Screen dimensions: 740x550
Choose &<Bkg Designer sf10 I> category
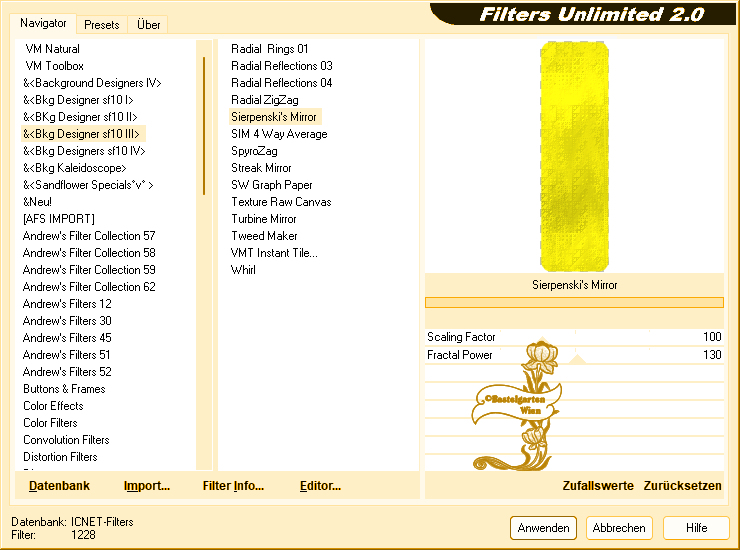(x=78, y=100)
